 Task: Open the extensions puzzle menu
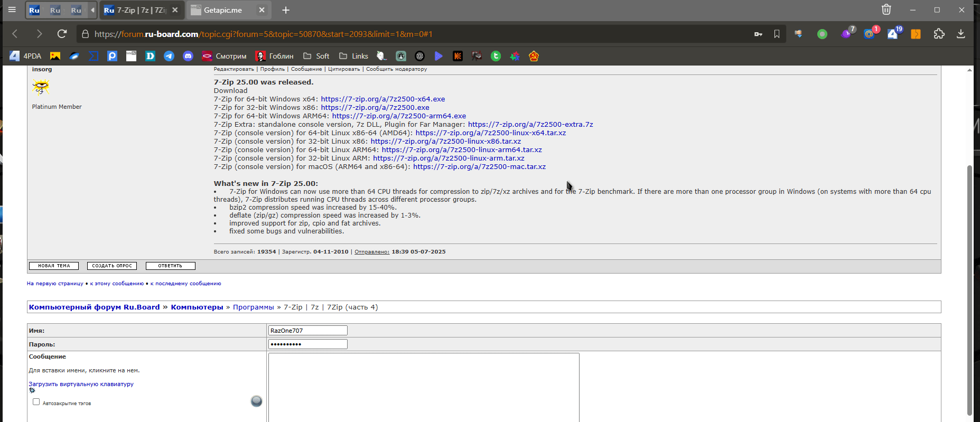click(939, 34)
